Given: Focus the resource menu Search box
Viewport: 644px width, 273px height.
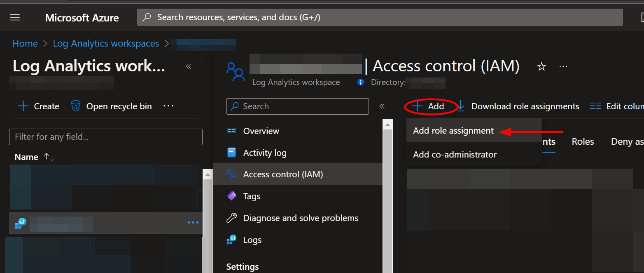Looking at the screenshot, I should pos(298,106).
